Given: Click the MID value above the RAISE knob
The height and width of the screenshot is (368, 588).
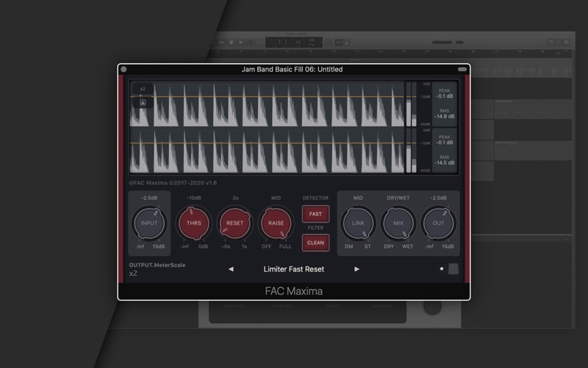Looking at the screenshot, I should pyautogui.click(x=276, y=198).
